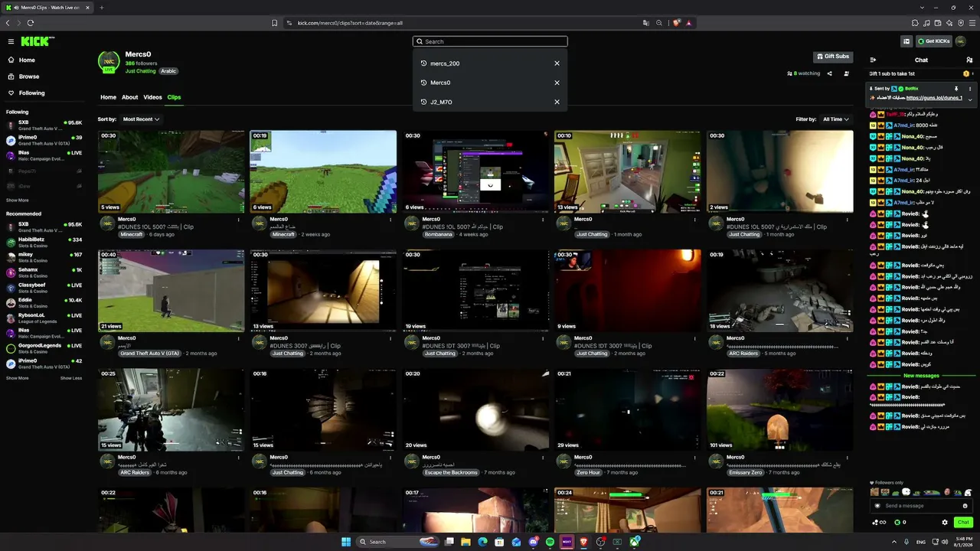Image resolution: width=980 pixels, height=551 pixels.
Task: Remove mercs_200 from recent searches
Action: pos(557,64)
